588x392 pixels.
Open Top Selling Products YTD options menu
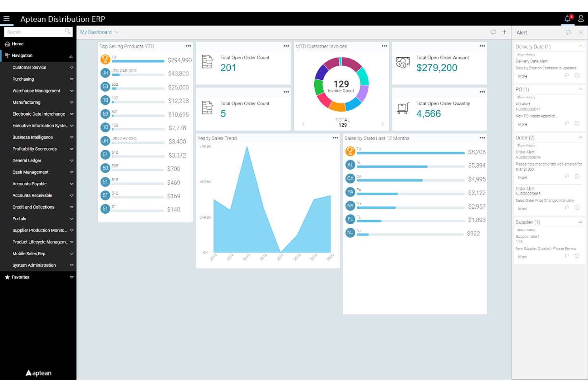[188, 46]
